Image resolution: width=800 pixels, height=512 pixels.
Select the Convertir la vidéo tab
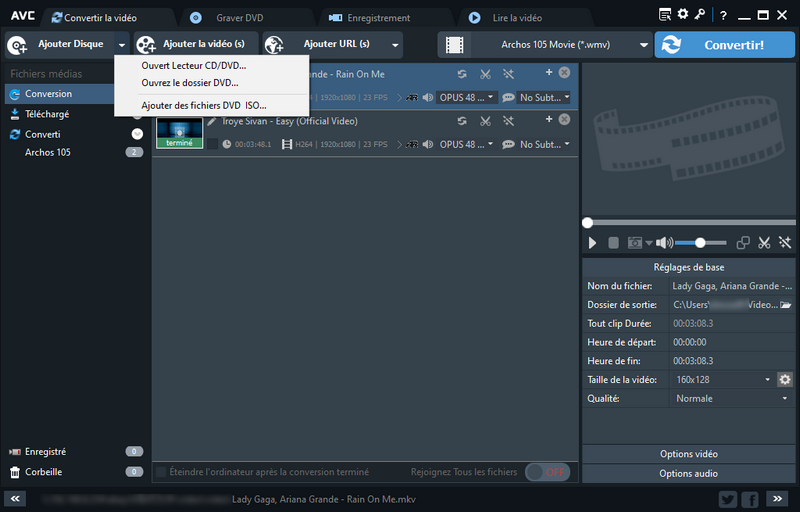(x=101, y=18)
